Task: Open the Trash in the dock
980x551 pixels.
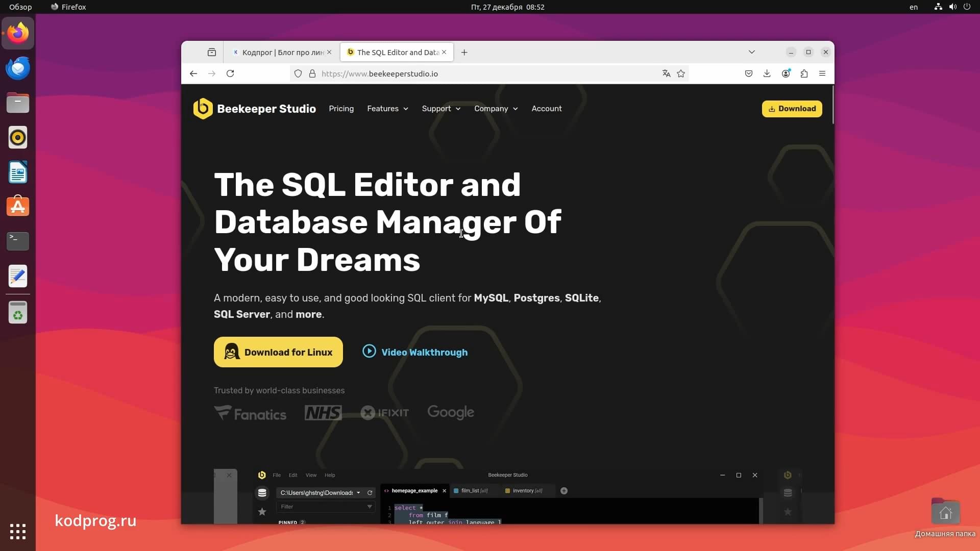Action: [18, 312]
